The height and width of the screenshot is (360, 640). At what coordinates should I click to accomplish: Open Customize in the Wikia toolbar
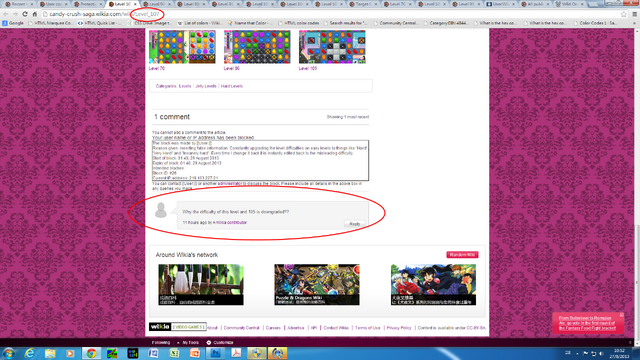[220, 342]
